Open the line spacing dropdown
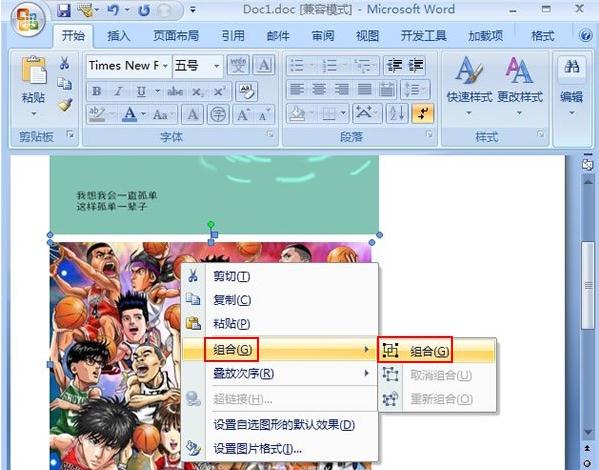 [415, 90]
